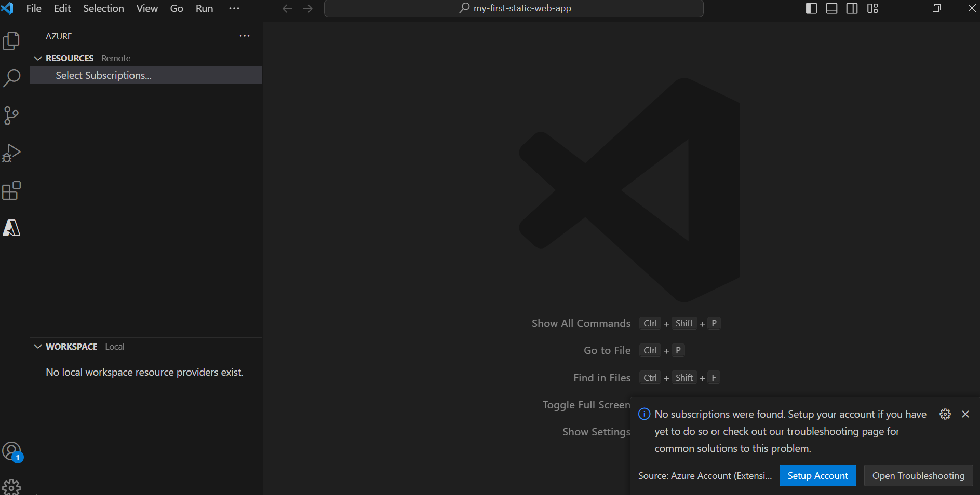Toggle the secondary sidebar visibility
The image size is (980, 495).
(x=852, y=8)
